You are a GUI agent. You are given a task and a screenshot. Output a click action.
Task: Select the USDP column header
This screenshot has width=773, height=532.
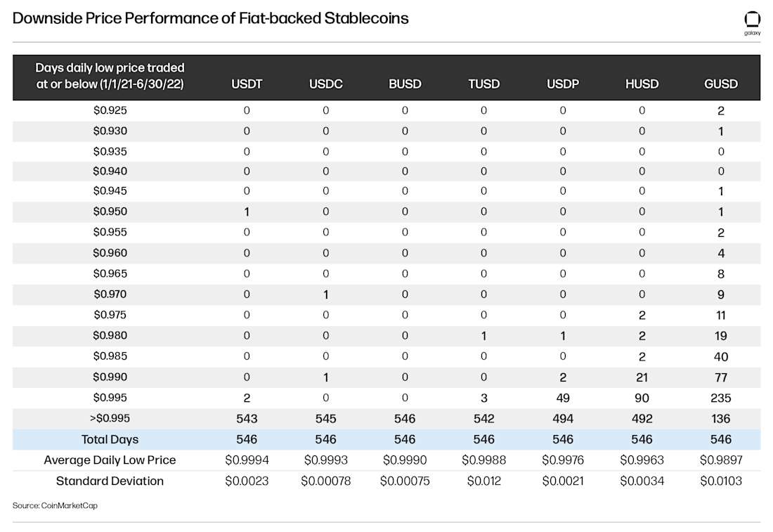click(x=562, y=84)
